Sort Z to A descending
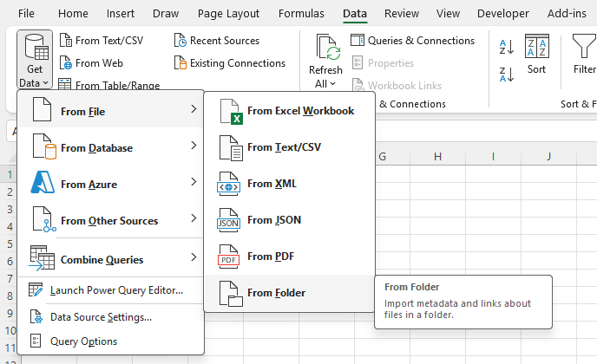 (x=507, y=75)
